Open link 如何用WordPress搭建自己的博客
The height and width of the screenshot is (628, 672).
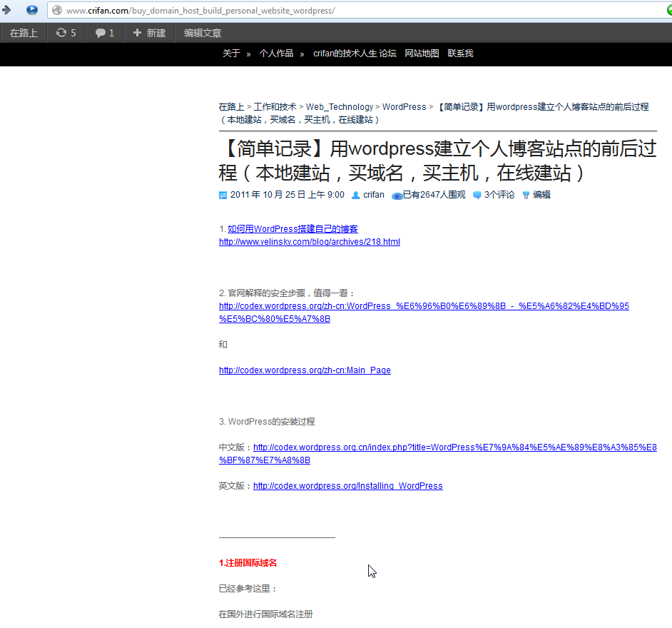(x=292, y=229)
